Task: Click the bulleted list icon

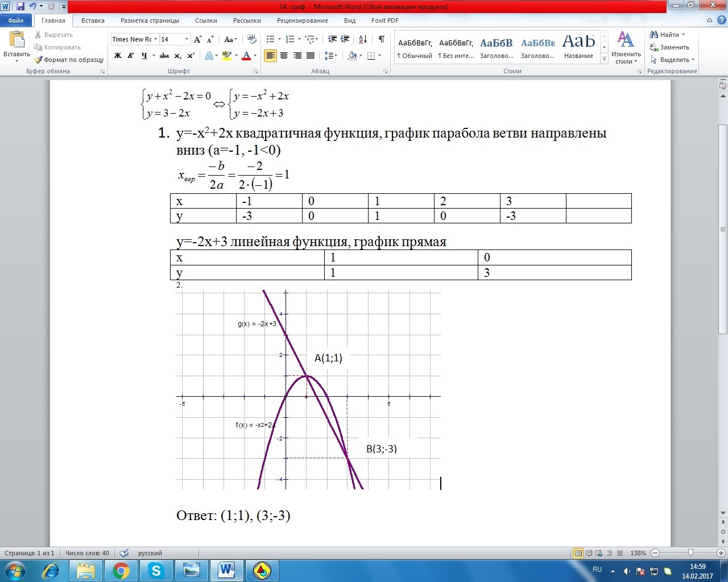Action: [271, 39]
